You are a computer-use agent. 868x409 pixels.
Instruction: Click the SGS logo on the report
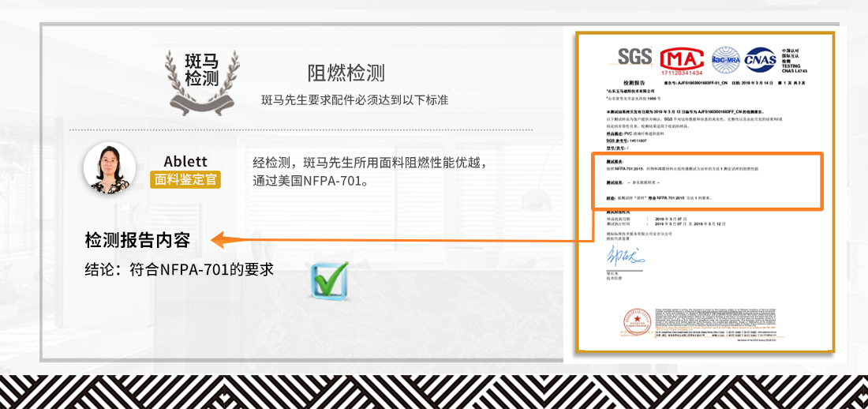tap(634, 57)
